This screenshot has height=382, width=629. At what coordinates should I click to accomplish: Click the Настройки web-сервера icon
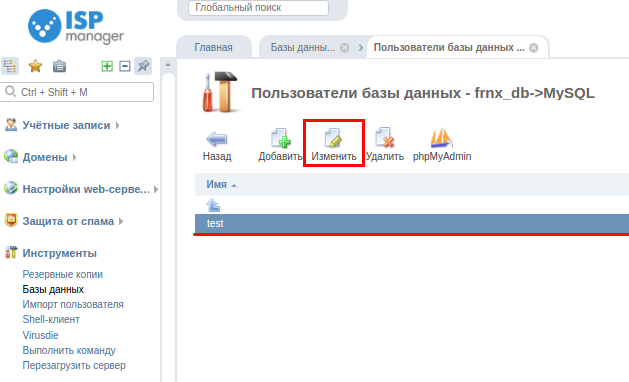(x=11, y=188)
